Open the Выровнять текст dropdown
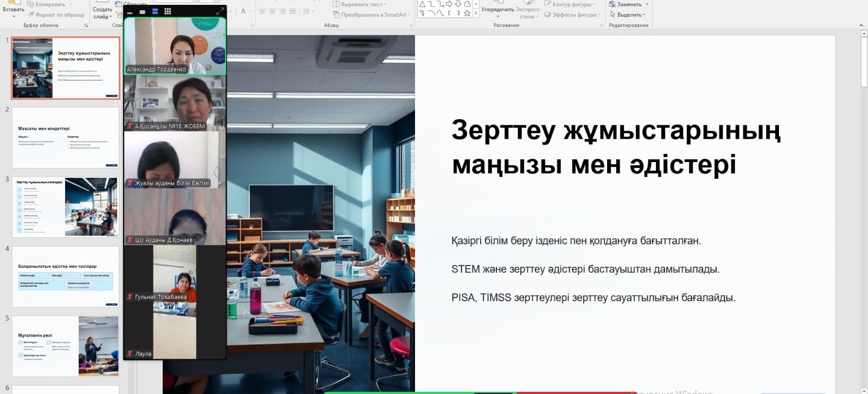This screenshot has height=394, width=868. point(360,4)
